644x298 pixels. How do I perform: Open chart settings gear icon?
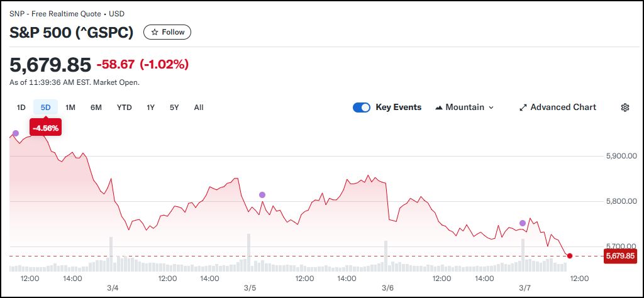coord(625,108)
